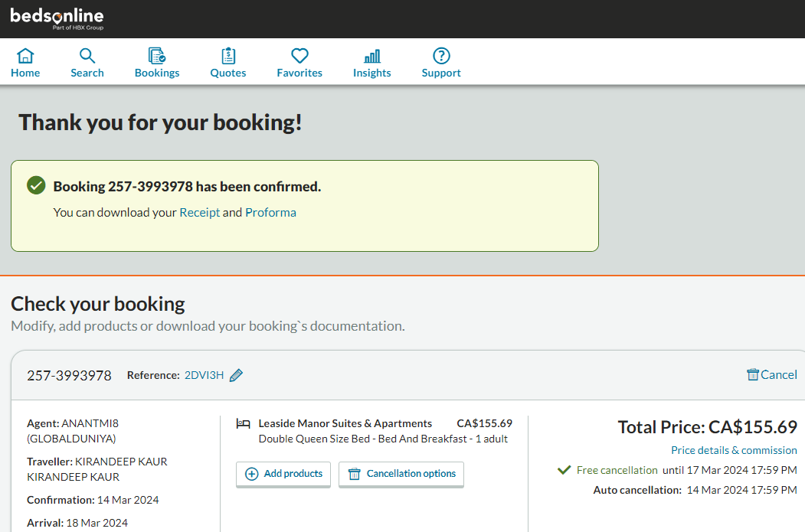Open Search using magnifier icon
This screenshot has height=532, width=805.
(x=87, y=56)
